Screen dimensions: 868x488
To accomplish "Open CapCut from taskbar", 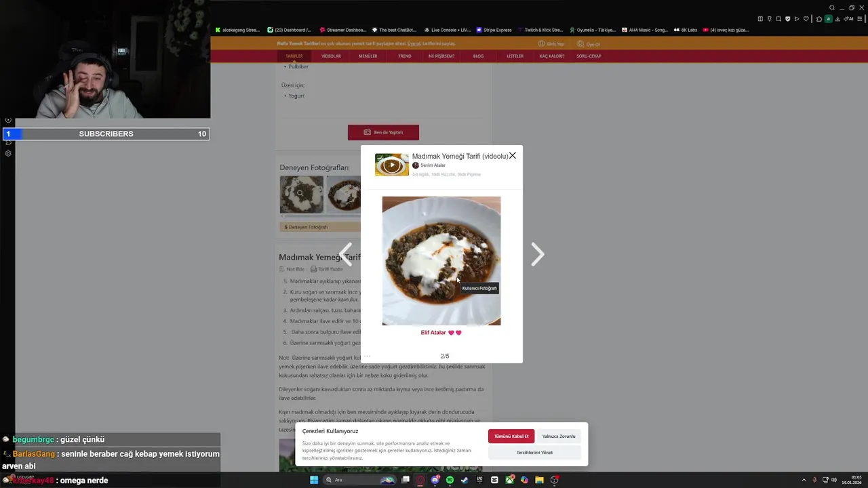I will pyautogui.click(x=494, y=480).
